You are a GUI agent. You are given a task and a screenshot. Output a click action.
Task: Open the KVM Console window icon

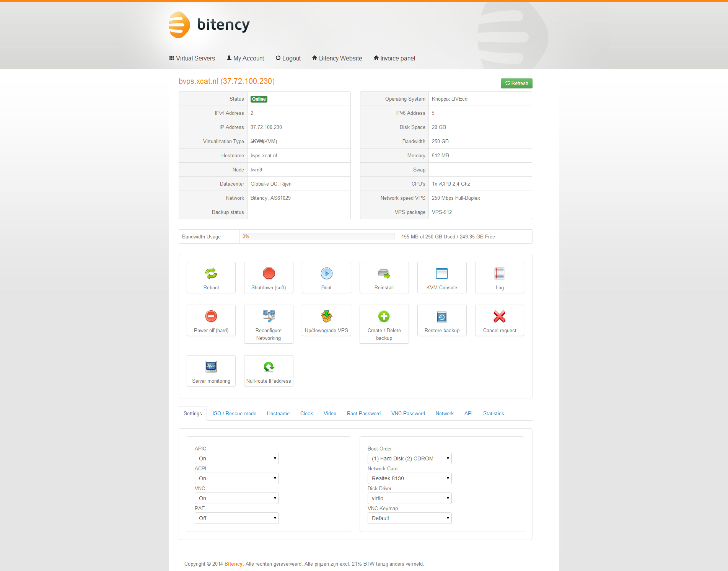(441, 273)
